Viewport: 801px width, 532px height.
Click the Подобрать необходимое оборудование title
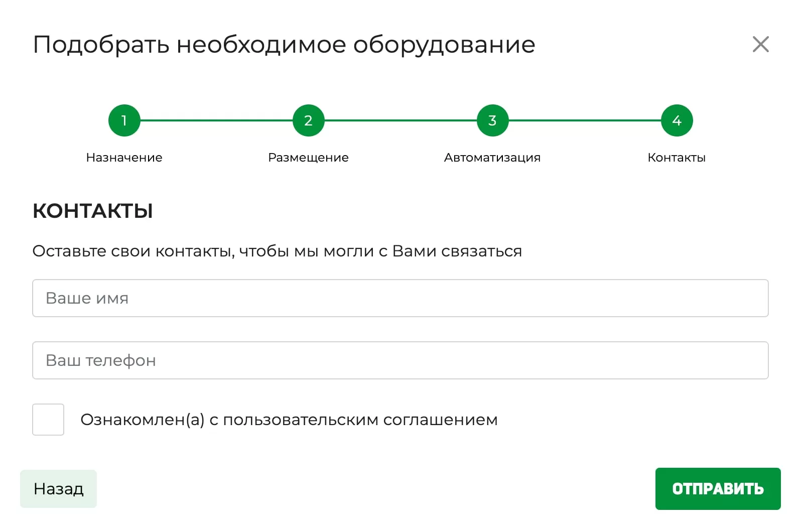click(x=284, y=45)
